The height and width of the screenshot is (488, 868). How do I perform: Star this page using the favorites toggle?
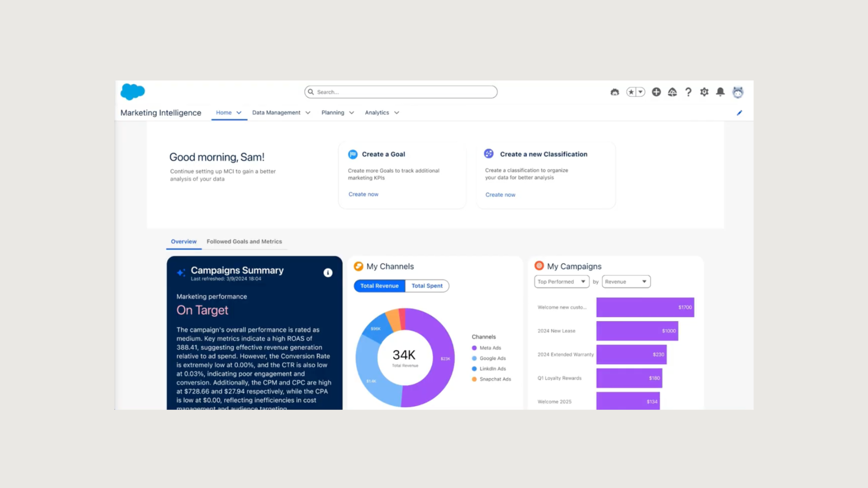(631, 92)
